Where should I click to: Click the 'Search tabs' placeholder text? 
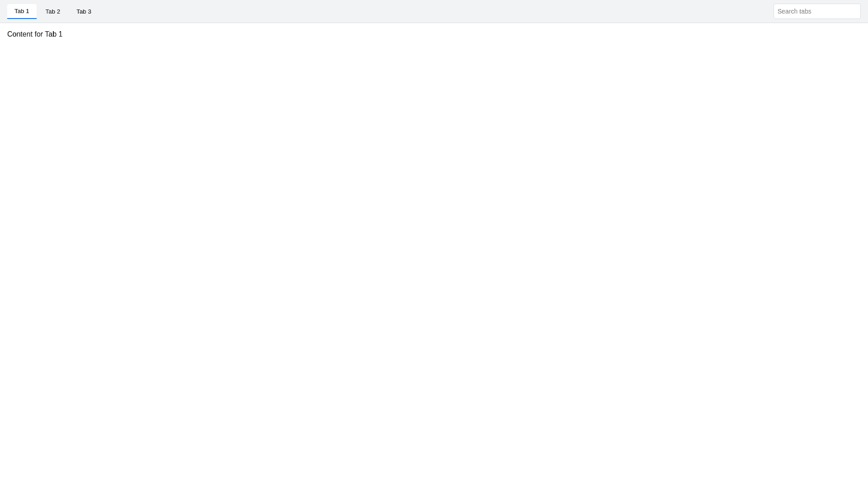click(794, 11)
